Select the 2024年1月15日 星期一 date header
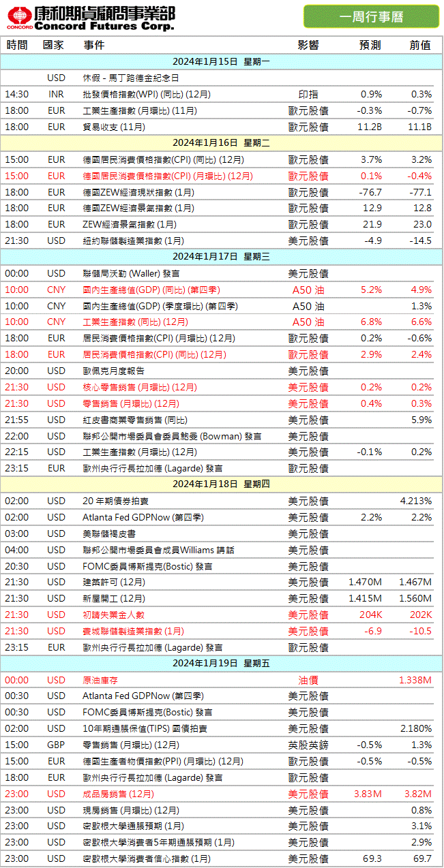Screen dimensions: 444x868 click(x=222, y=61)
